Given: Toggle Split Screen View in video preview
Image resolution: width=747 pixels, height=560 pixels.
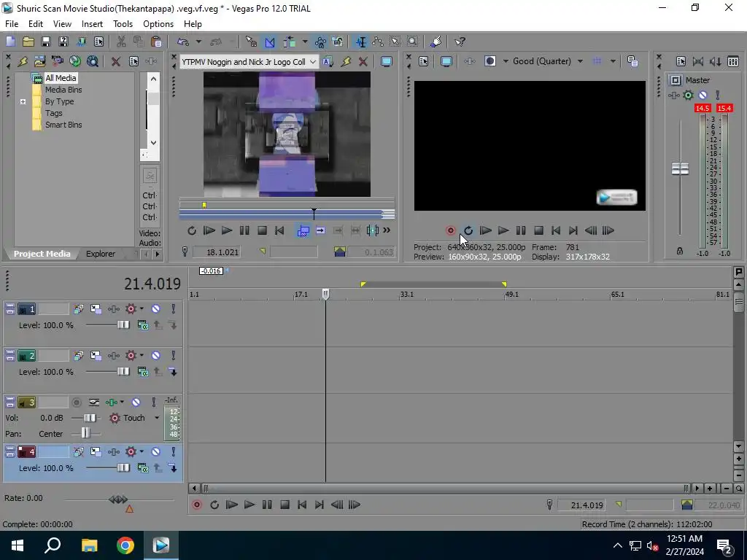Looking at the screenshot, I should [x=490, y=61].
